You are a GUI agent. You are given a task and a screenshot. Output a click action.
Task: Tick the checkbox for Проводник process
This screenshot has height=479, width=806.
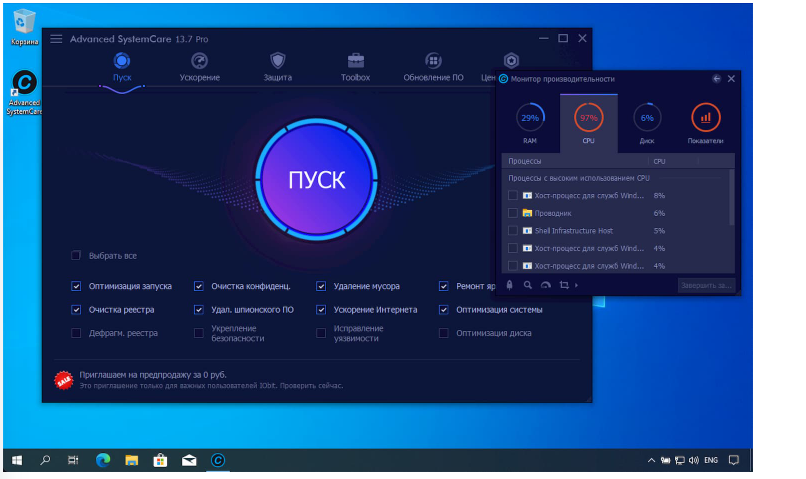coord(512,213)
